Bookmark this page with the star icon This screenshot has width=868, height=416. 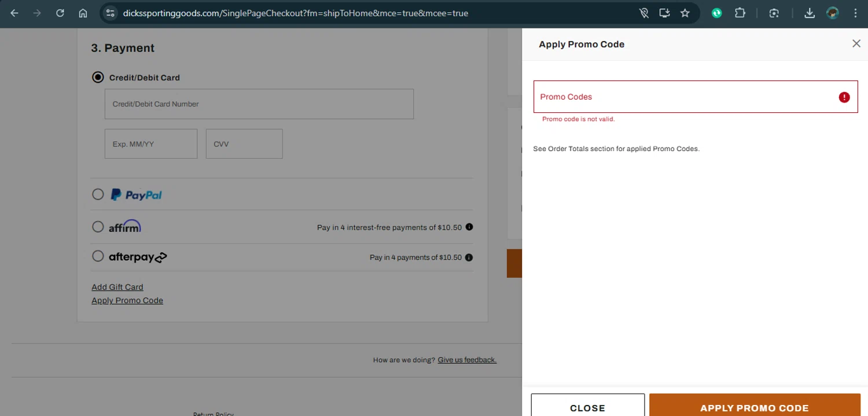coord(685,13)
